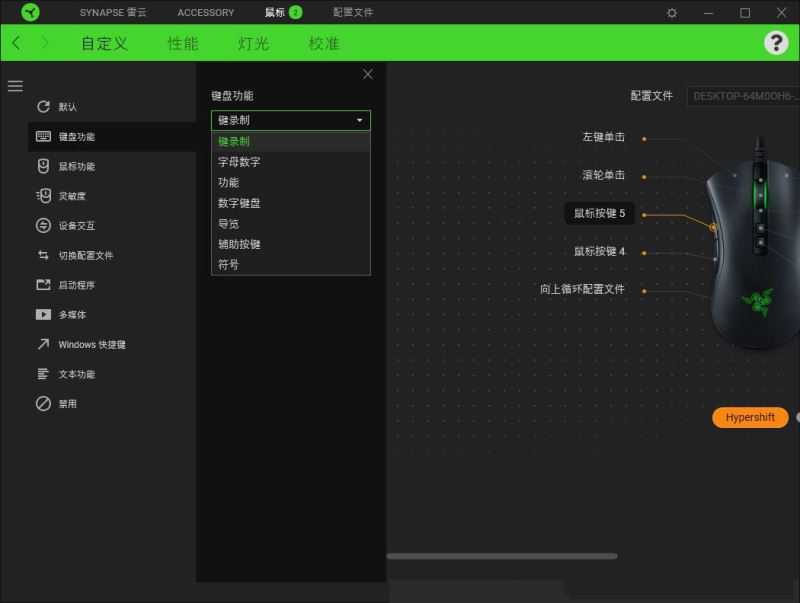Click the 禁用 disable circle icon

[x=43, y=403]
